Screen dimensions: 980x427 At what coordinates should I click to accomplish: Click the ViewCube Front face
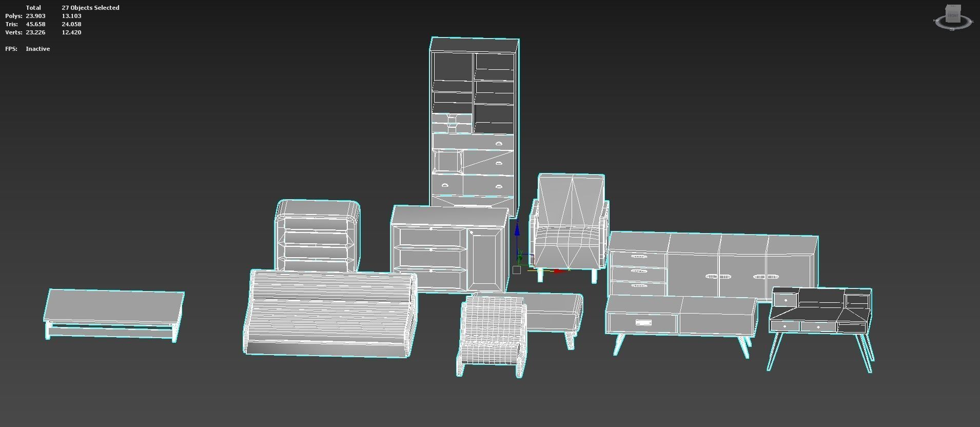coord(953,15)
